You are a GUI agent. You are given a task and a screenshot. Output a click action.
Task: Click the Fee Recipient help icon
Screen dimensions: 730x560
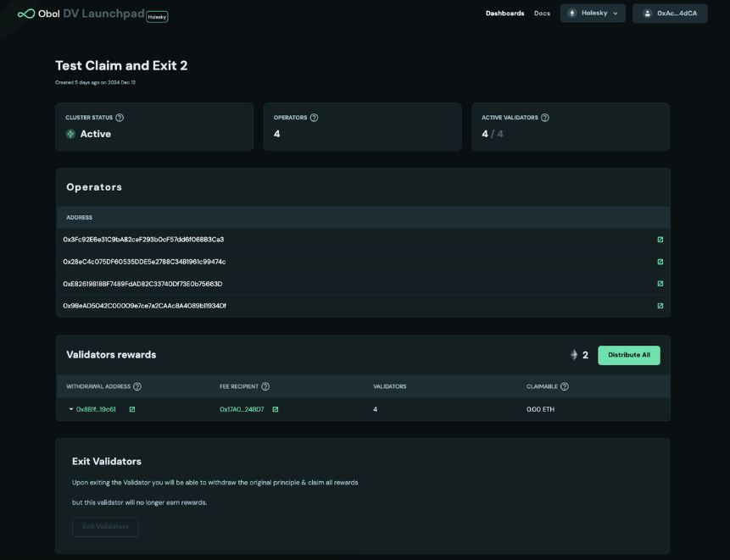pos(265,386)
